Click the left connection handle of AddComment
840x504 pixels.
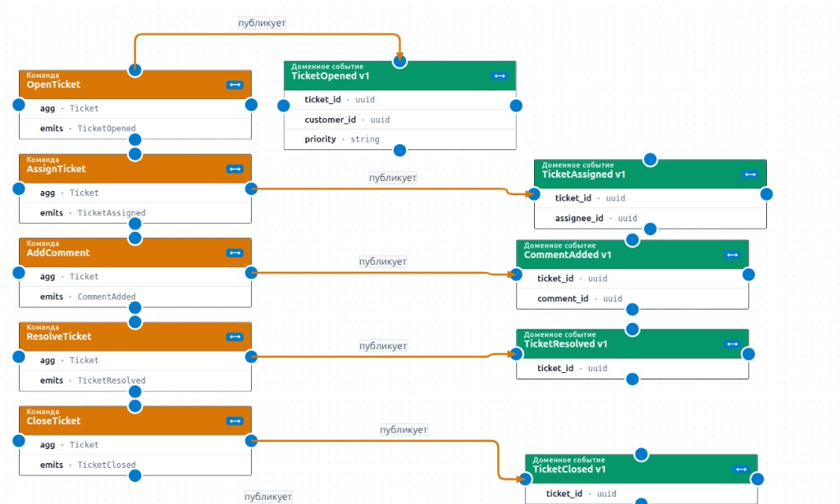click(19, 273)
